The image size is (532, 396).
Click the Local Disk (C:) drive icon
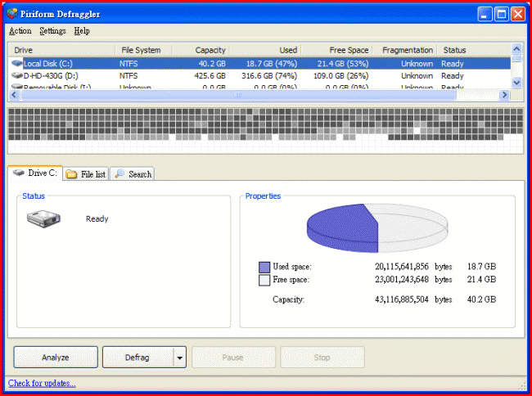coord(17,63)
